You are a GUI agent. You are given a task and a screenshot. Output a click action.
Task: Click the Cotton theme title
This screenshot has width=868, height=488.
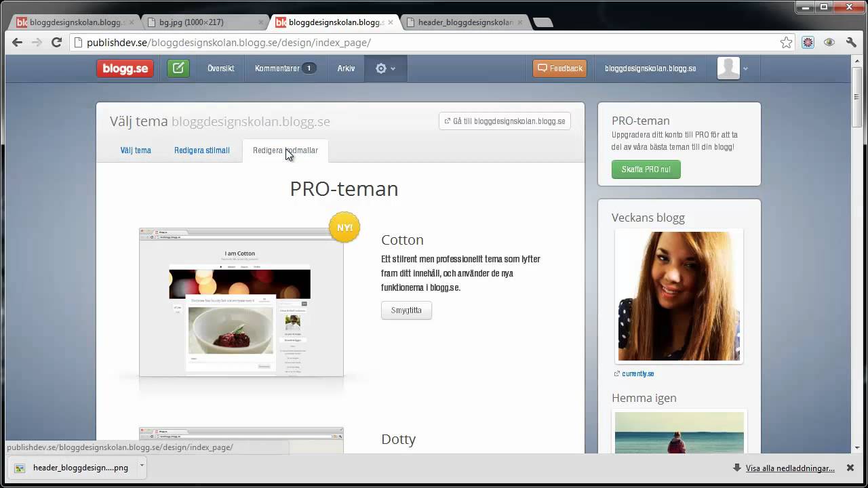(x=402, y=240)
